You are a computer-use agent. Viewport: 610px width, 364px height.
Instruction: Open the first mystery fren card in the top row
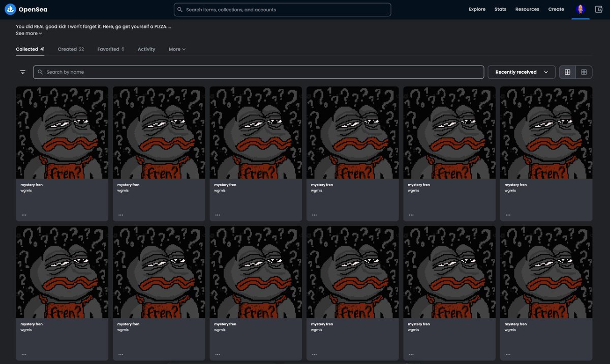pos(62,154)
